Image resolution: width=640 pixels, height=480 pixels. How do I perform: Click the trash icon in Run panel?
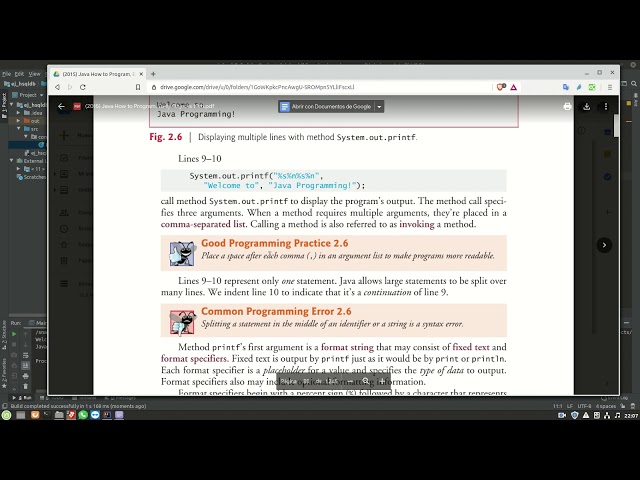26,386
